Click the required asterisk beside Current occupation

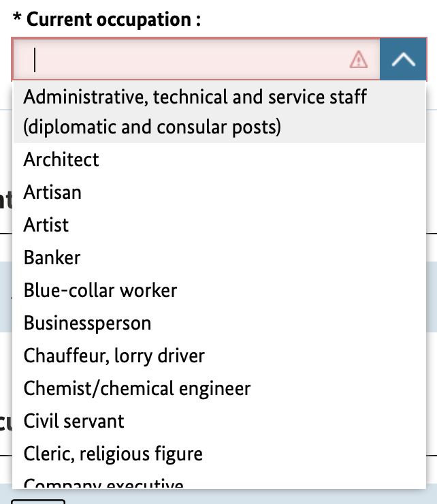pyautogui.click(x=16, y=18)
